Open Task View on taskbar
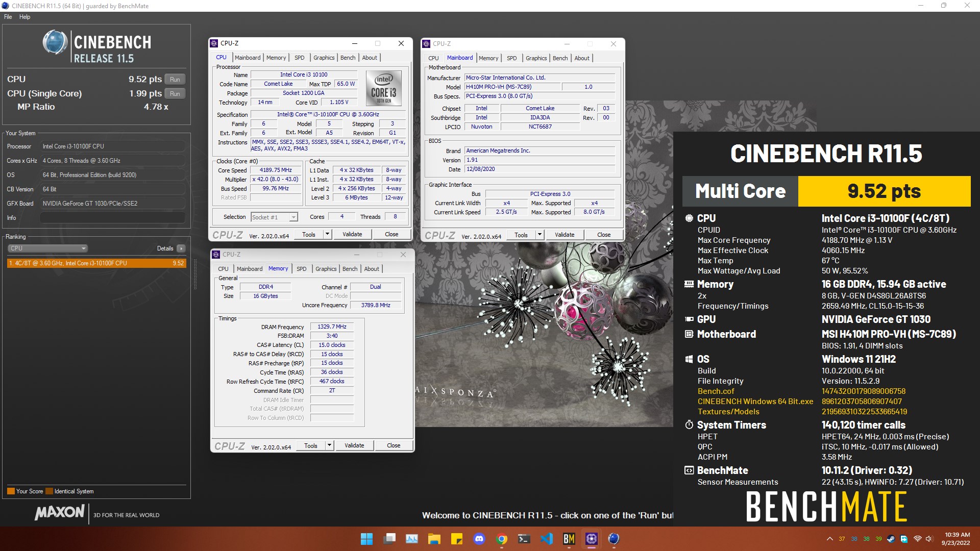980x551 pixels. point(390,539)
